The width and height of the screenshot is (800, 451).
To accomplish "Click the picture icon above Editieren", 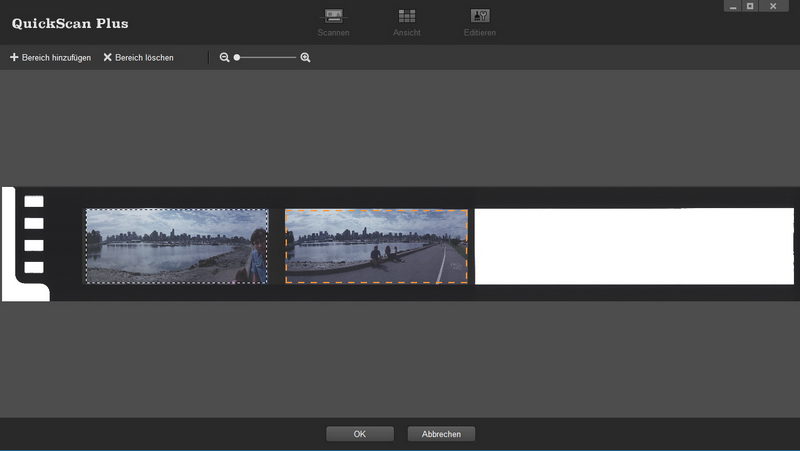I will click(x=479, y=16).
